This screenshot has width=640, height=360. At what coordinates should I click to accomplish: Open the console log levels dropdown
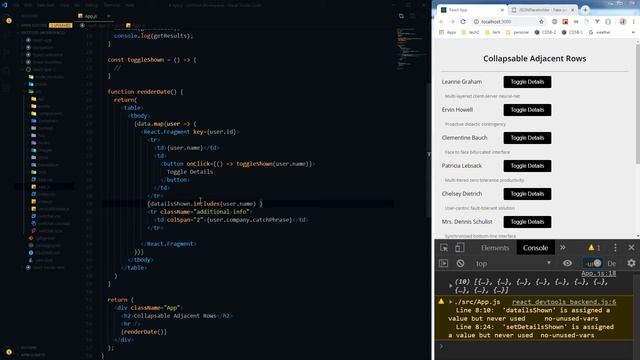pyautogui.click(x=611, y=264)
